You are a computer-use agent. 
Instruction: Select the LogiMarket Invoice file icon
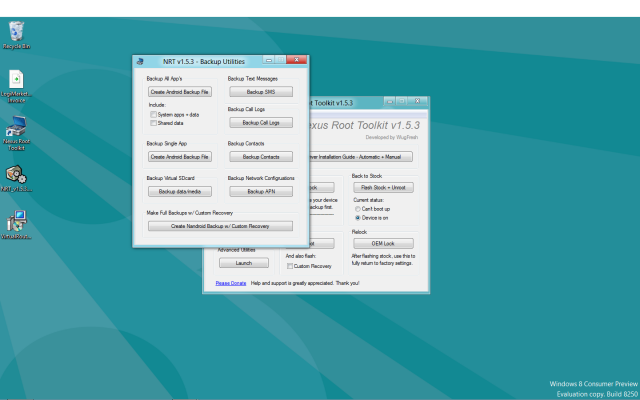tap(16, 86)
